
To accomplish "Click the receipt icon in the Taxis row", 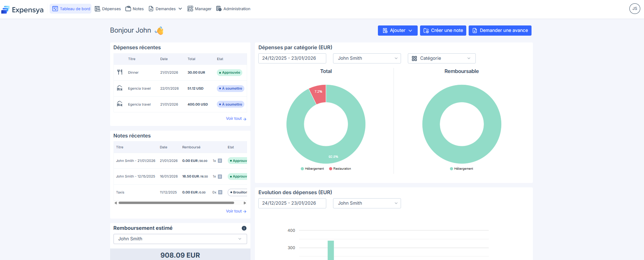I will pyautogui.click(x=220, y=192).
